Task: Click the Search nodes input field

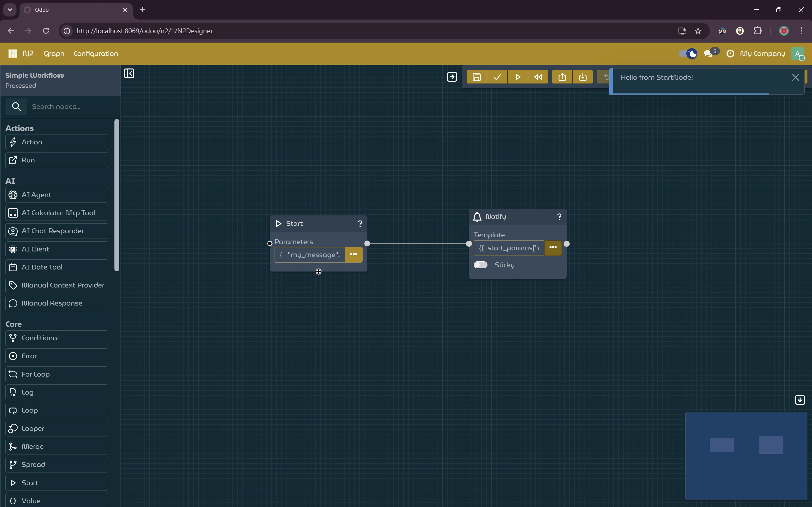Action: (70, 107)
